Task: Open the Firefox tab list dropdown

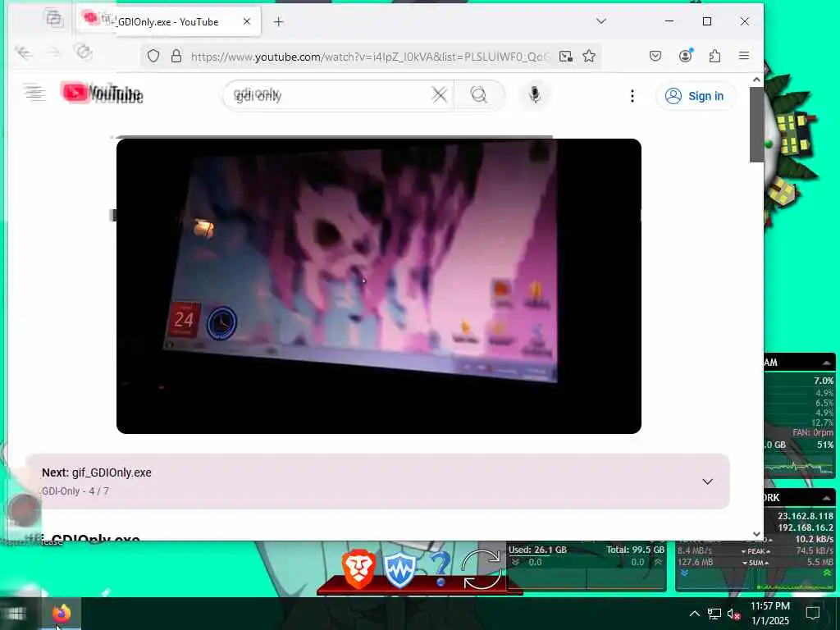Action: pos(601,21)
